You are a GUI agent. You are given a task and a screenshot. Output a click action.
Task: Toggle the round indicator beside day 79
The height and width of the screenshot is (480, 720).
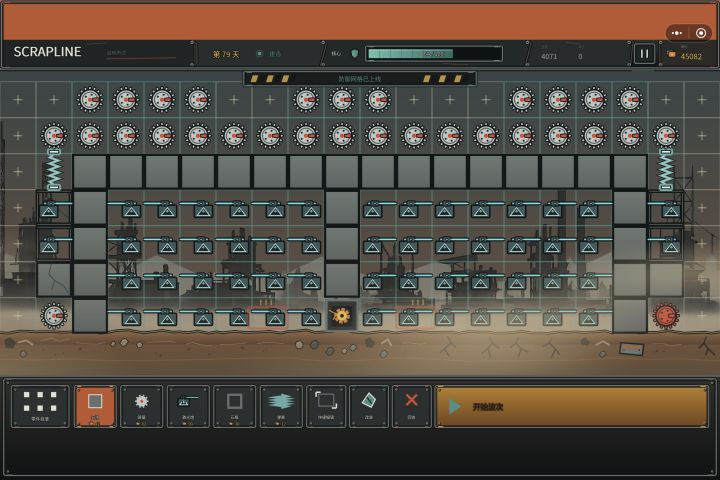click(x=259, y=54)
